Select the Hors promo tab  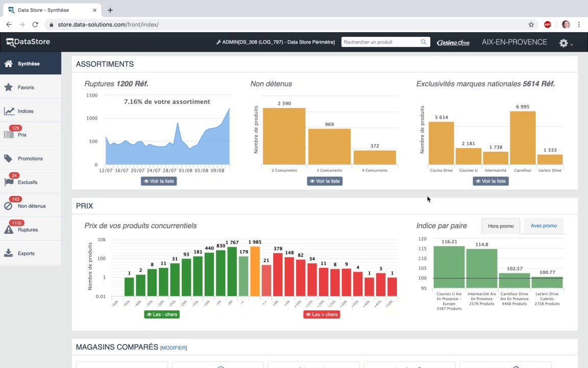501,226
